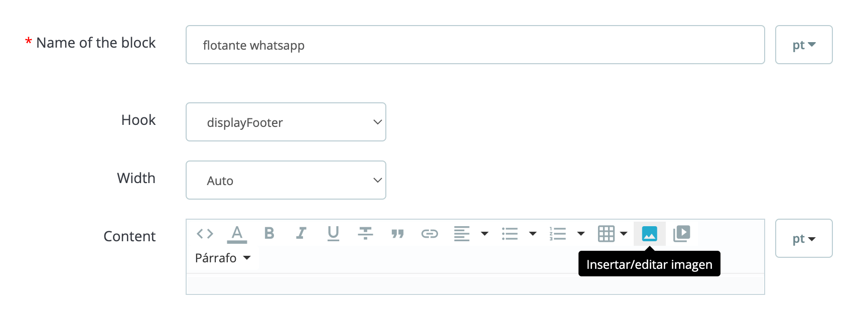Click the insert media video icon
The width and height of the screenshot is (868, 324).
pyautogui.click(x=681, y=234)
